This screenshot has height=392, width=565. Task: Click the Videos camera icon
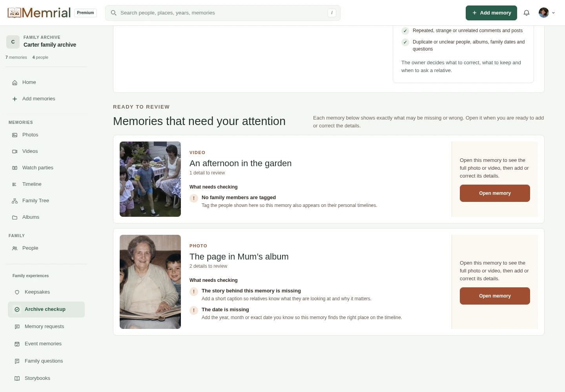coord(15,151)
